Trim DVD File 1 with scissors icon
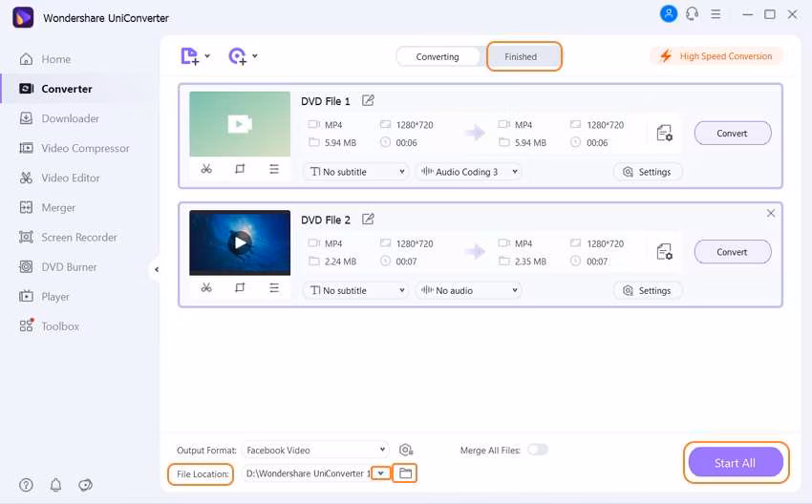This screenshot has height=504, width=812. [206, 169]
